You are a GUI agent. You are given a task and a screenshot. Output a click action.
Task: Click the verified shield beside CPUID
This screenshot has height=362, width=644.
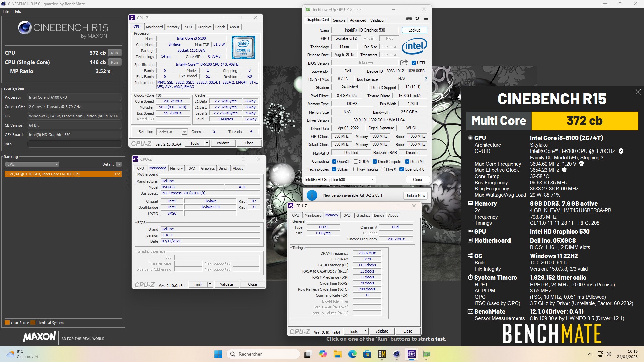621,151
